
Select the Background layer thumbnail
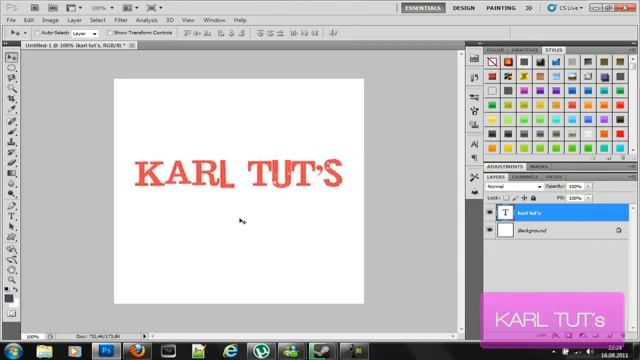coord(505,230)
